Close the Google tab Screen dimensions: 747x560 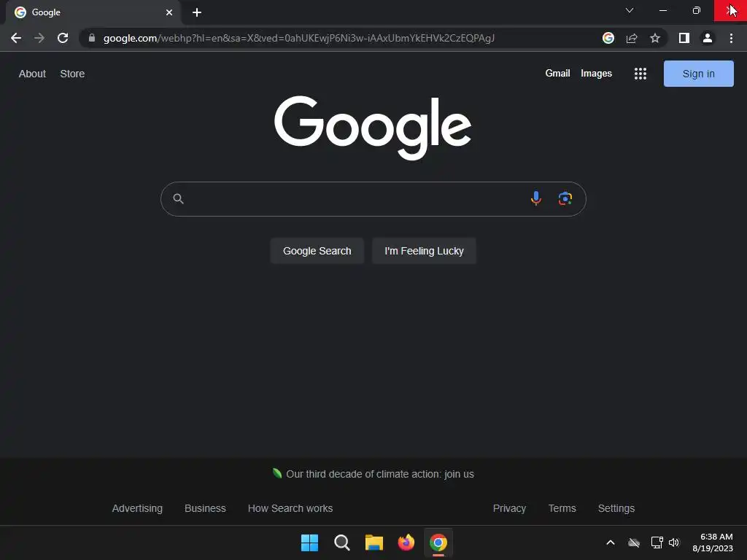coord(169,12)
